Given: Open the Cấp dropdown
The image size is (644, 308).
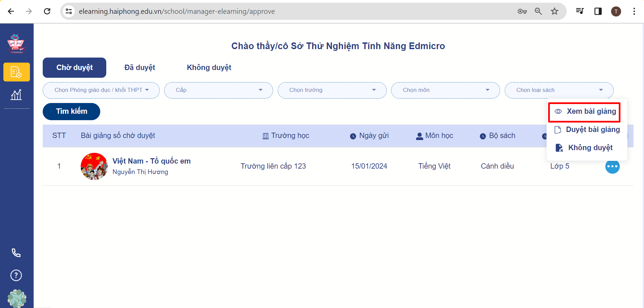Looking at the screenshot, I should (x=218, y=90).
